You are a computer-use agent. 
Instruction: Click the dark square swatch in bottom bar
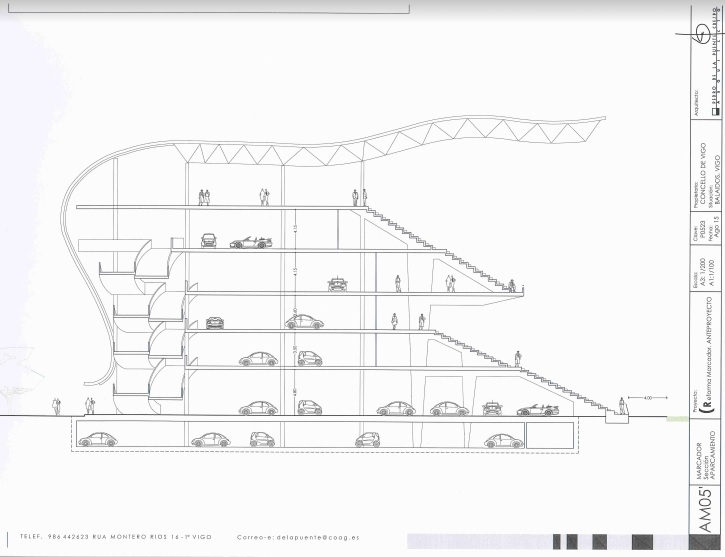point(571,539)
